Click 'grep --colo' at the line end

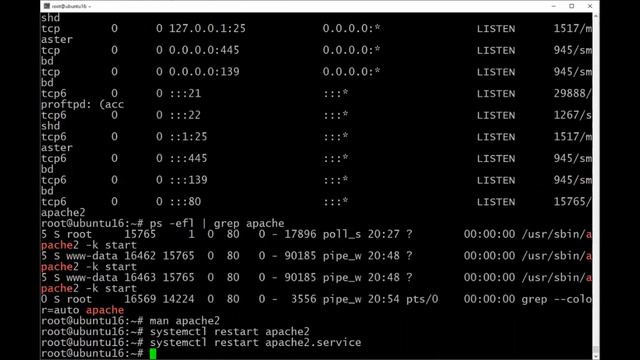pyautogui.click(x=556, y=299)
